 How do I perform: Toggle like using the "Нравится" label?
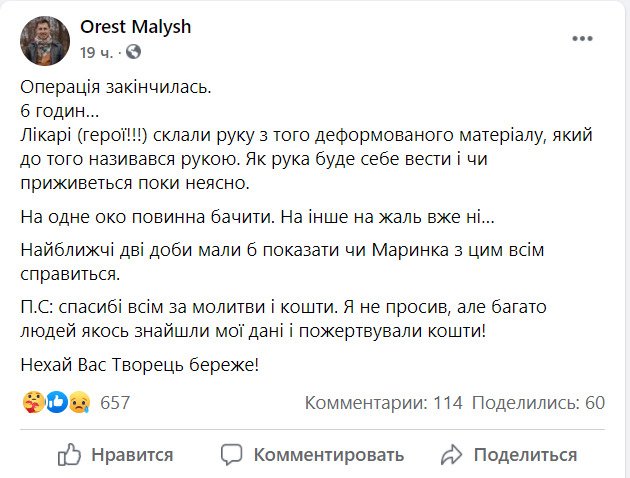click(132, 455)
